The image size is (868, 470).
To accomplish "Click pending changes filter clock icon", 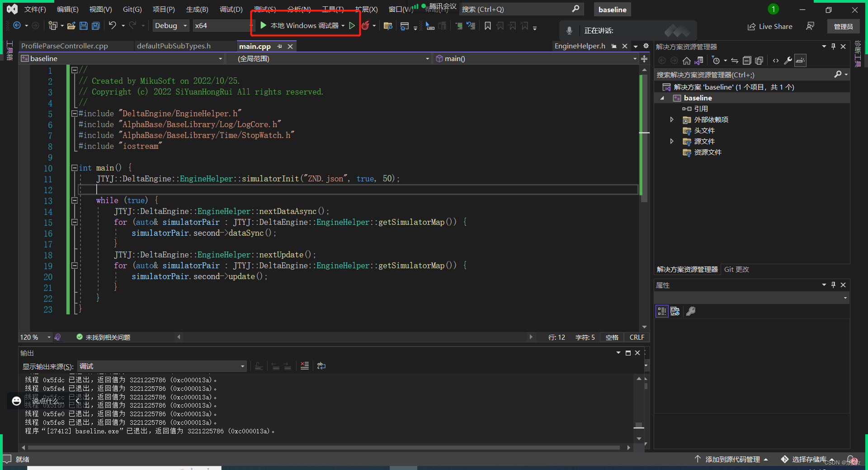I will tap(716, 61).
